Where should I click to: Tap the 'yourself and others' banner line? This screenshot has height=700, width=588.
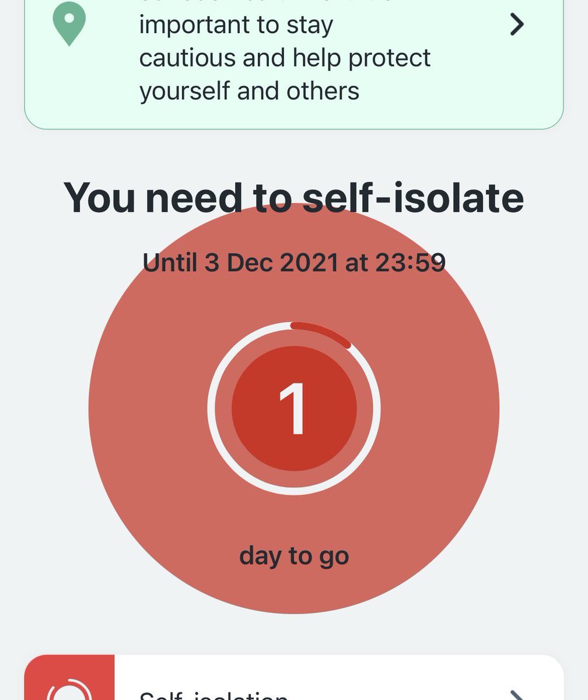pyautogui.click(x=249, y=91)
